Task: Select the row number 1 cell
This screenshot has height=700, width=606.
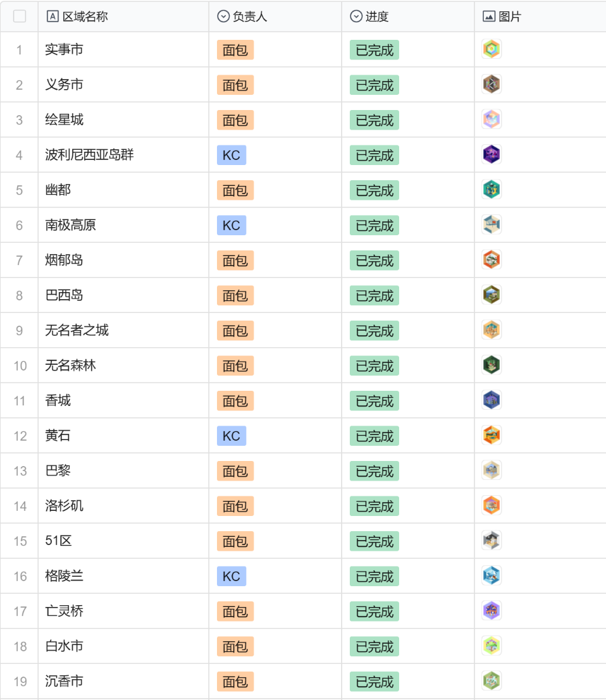Action: click(x=20, y=50)
